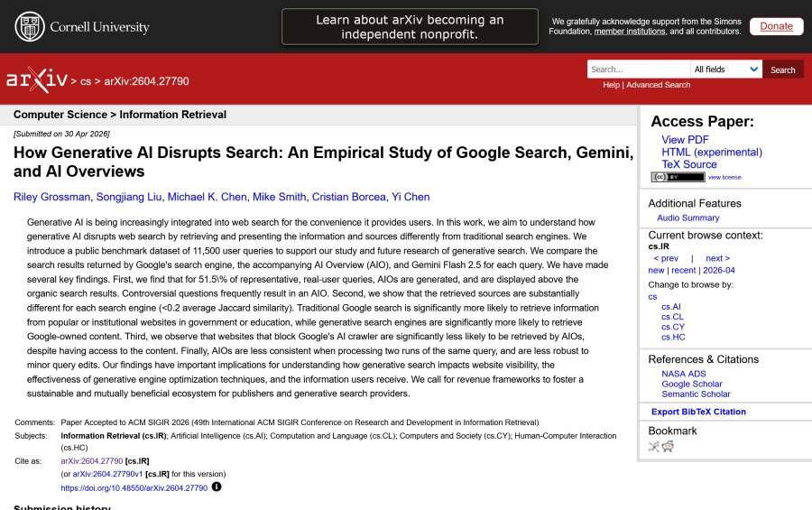
Task: Open the arXiv independent nonprofit banner
Action: [410, 26]
